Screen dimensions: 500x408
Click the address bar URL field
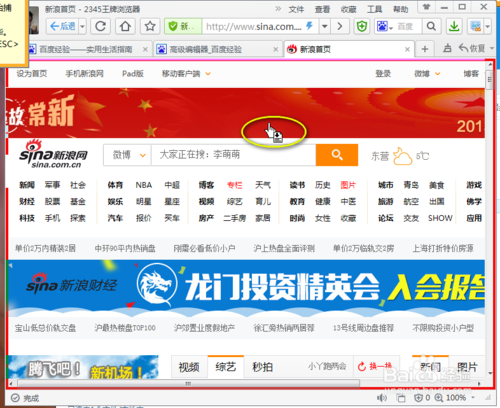[x=254, y=26]
